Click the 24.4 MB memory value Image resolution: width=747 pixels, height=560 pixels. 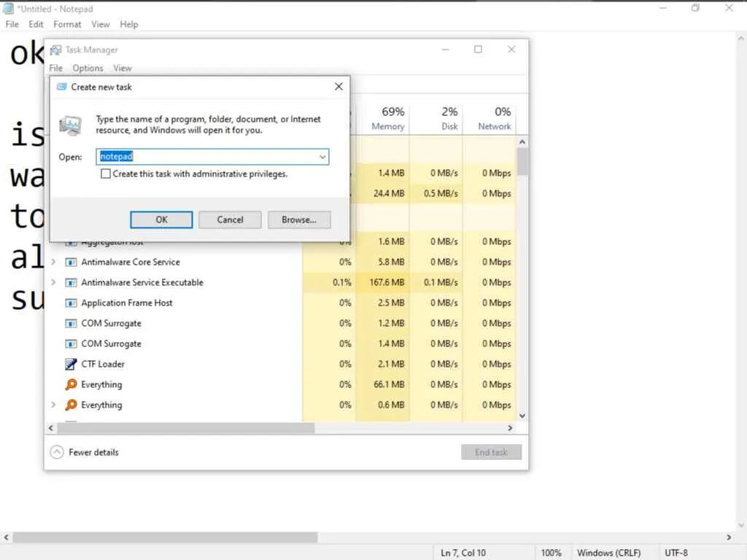pyautogui.click(x=389, y=194)
